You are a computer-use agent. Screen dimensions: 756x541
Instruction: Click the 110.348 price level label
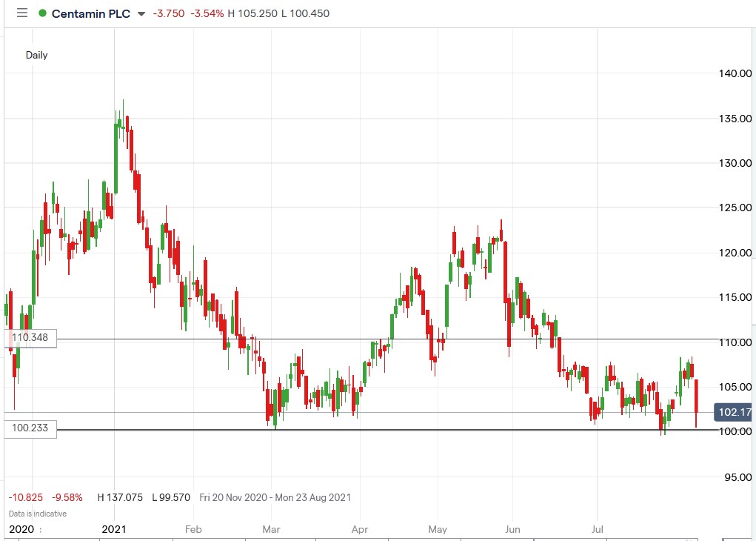click(x=30, y=338)
